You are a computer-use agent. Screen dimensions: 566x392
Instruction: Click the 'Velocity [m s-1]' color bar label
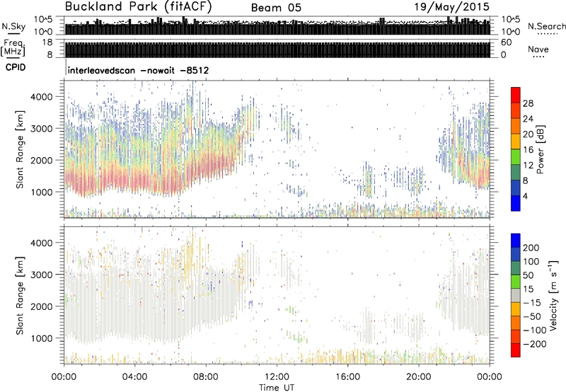[553, 295]
